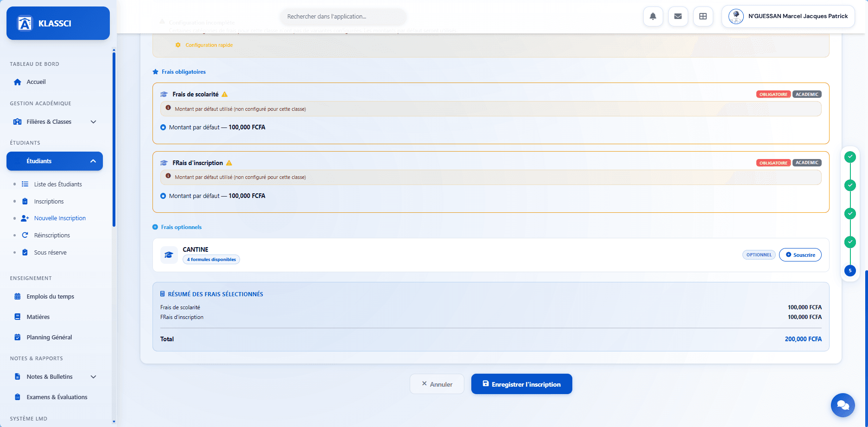Click the Frais de scolarité warning triangle
This screenshot has width=868, height=427.
click(225, 94)
